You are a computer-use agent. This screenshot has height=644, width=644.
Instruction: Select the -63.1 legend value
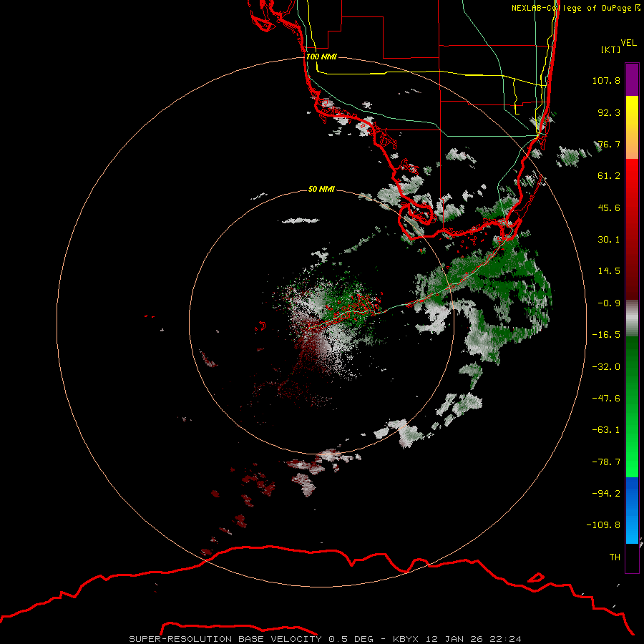pyautogui.click(x=606, y=430)
